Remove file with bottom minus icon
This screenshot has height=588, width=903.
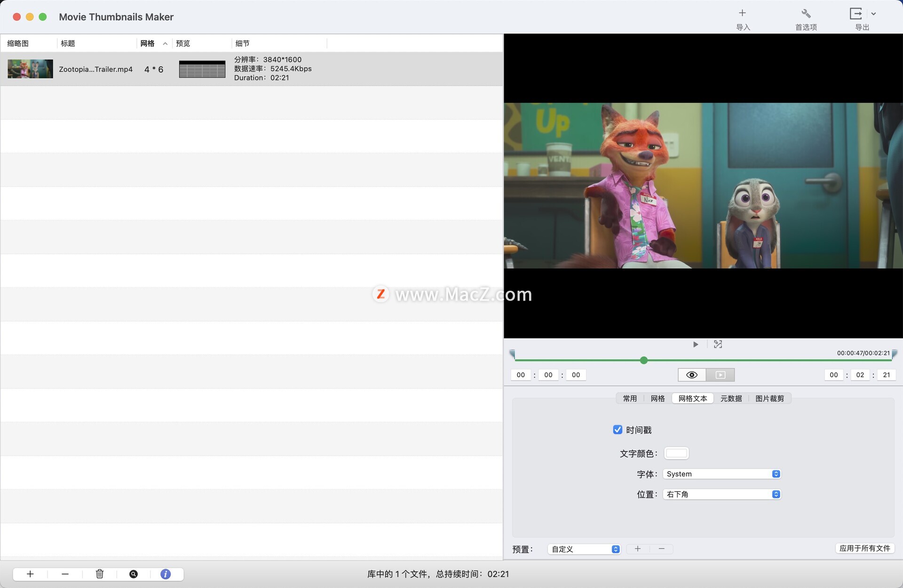pyautogui.click(x=65, y=574)
